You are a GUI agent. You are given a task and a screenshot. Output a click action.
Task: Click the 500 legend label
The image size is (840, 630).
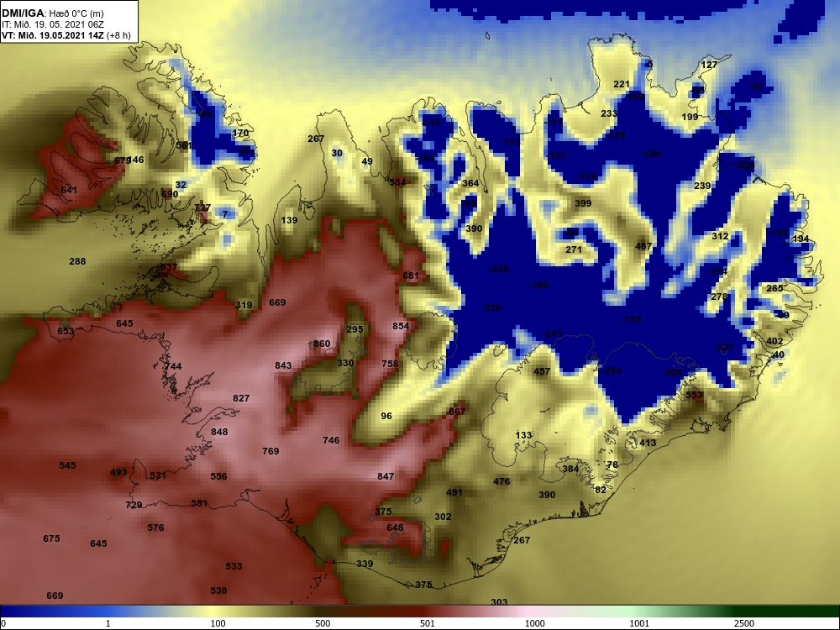coord(323,623)
